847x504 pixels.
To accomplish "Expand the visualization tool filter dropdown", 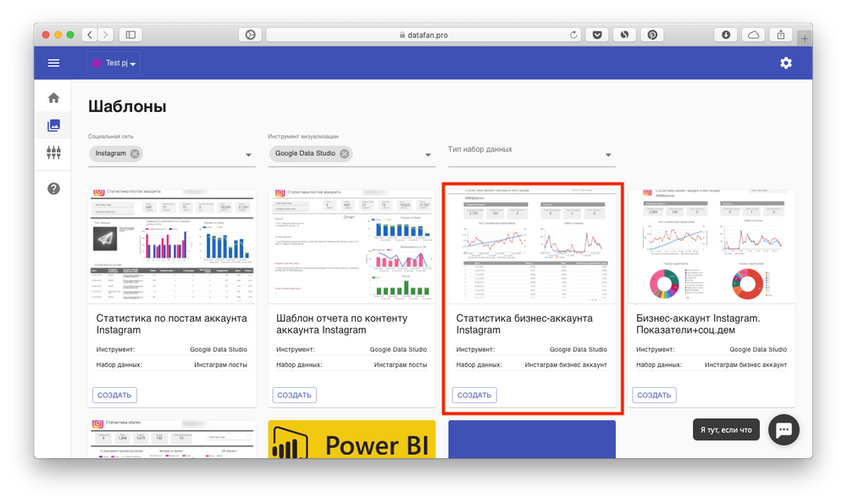I will point(428,155).
